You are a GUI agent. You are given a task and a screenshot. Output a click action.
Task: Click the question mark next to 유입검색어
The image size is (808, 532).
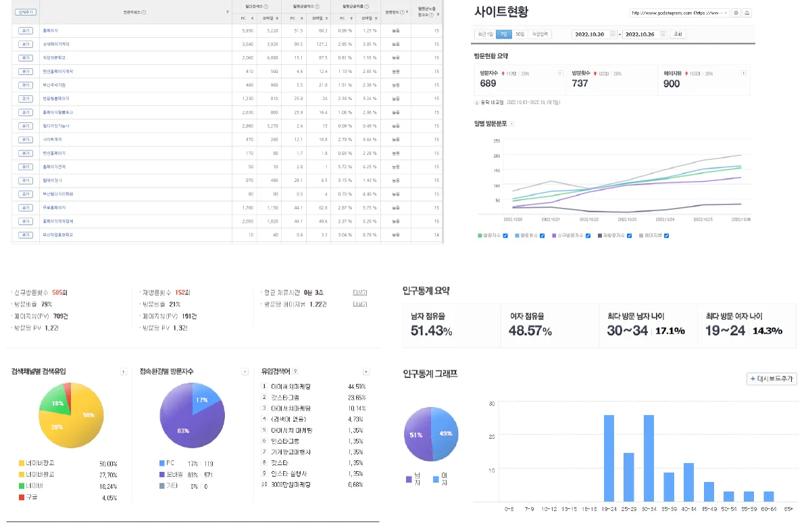[295, 371]
